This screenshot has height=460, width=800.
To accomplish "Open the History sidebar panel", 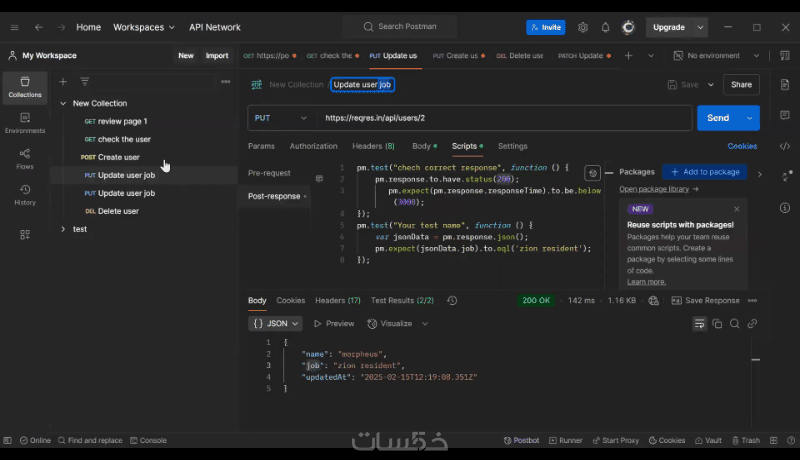I will click(24, 195).
